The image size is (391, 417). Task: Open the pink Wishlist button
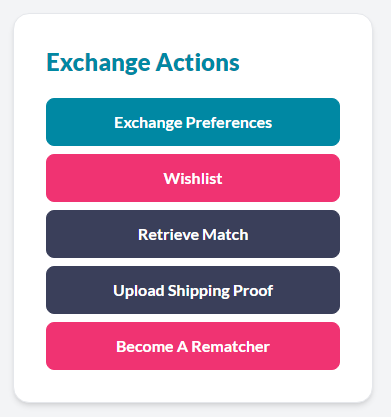[193, 178]
